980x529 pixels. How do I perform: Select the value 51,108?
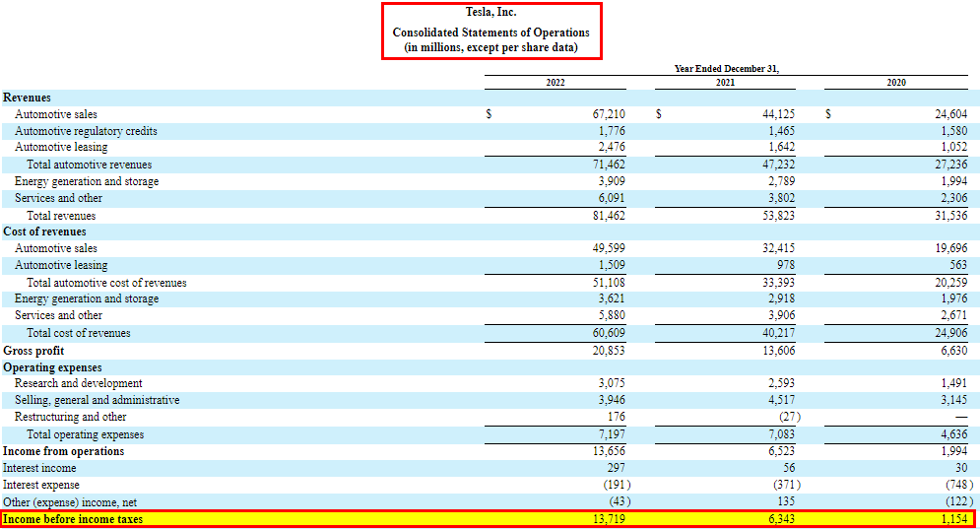609,283
